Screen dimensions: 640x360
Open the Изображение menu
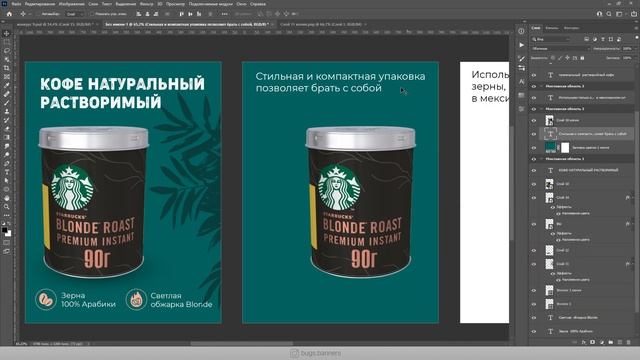(71, 4)
